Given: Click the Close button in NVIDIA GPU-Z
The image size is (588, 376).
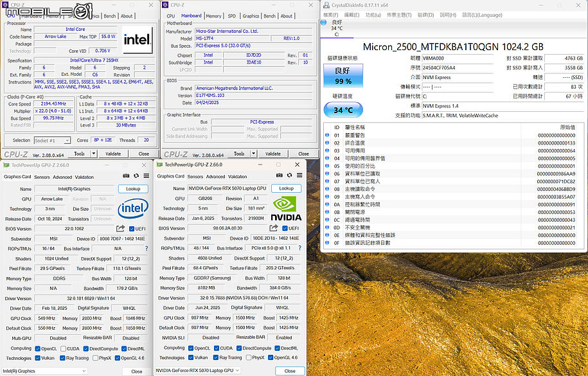Looking at the screenshot, I should (x=290, y=371).
